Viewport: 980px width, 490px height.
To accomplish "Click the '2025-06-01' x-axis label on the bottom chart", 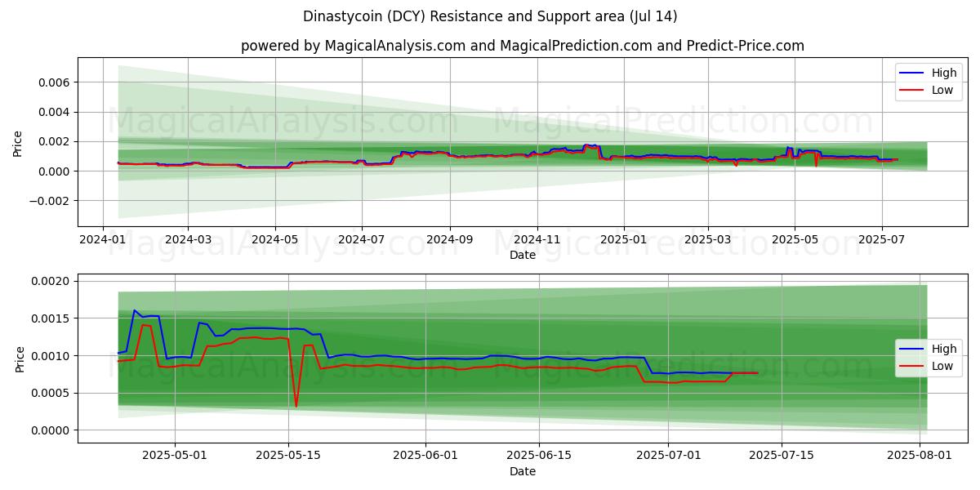I will [x=425, y=457].
